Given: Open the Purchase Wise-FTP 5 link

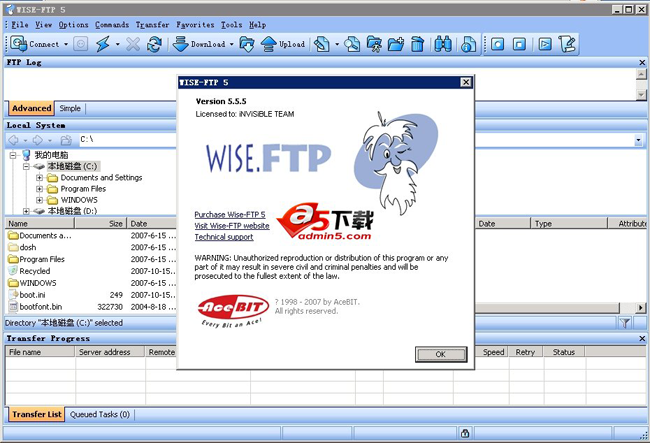Looking at the screenshot, I should [230, 215].
